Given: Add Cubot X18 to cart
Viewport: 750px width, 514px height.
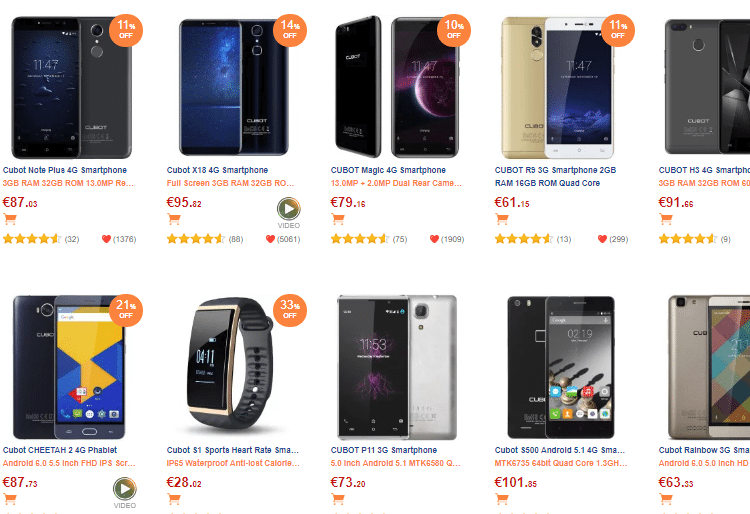Looking at the screenshot, I should [x=174, y=220].
